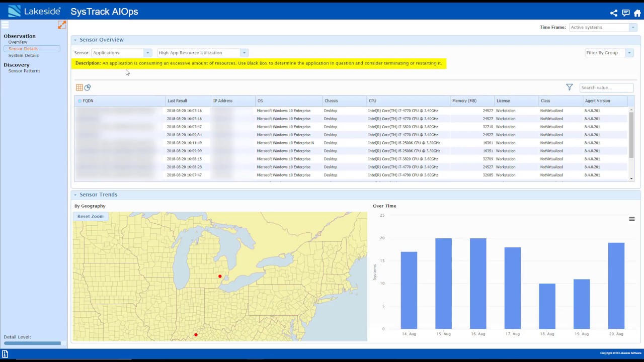Image resolution: width=644 pixels, height=362 pixels.
Task: Go to home via the house icon
Action: [x=637, y=13]
